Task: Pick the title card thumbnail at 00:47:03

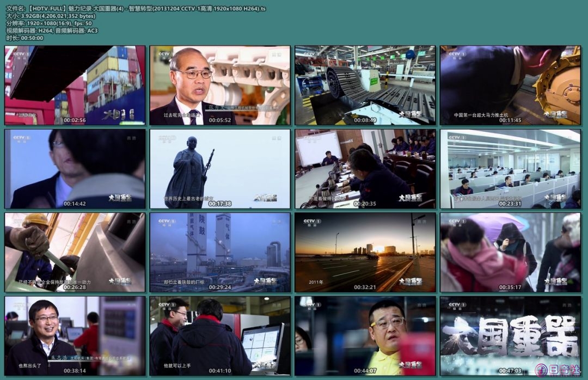Action: 510,336
